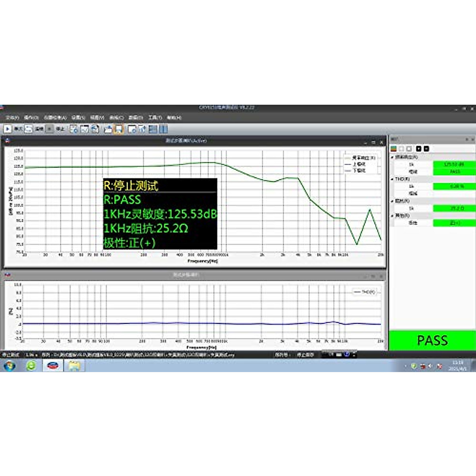Toggle the black down-arrow button in results panel

418,149
